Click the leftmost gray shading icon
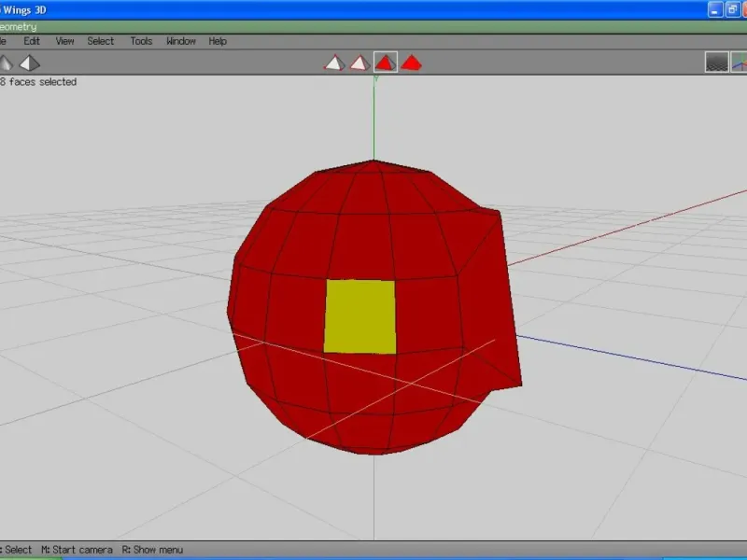The image size is (747, 560). coord(5,63)
